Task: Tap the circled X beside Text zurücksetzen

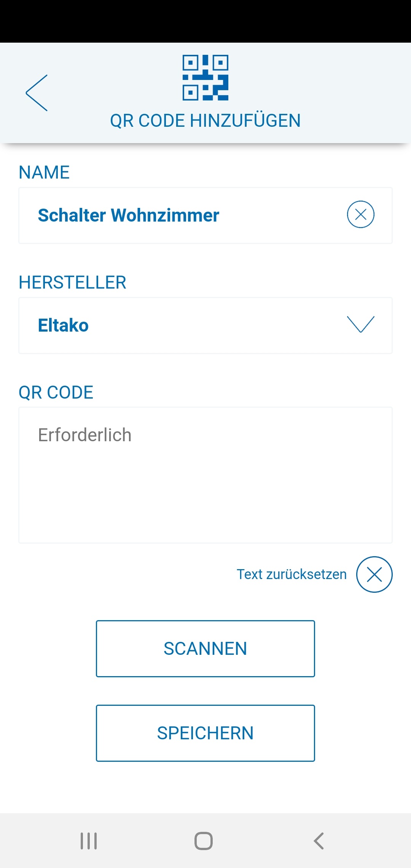Action: (x=374, y=574)
